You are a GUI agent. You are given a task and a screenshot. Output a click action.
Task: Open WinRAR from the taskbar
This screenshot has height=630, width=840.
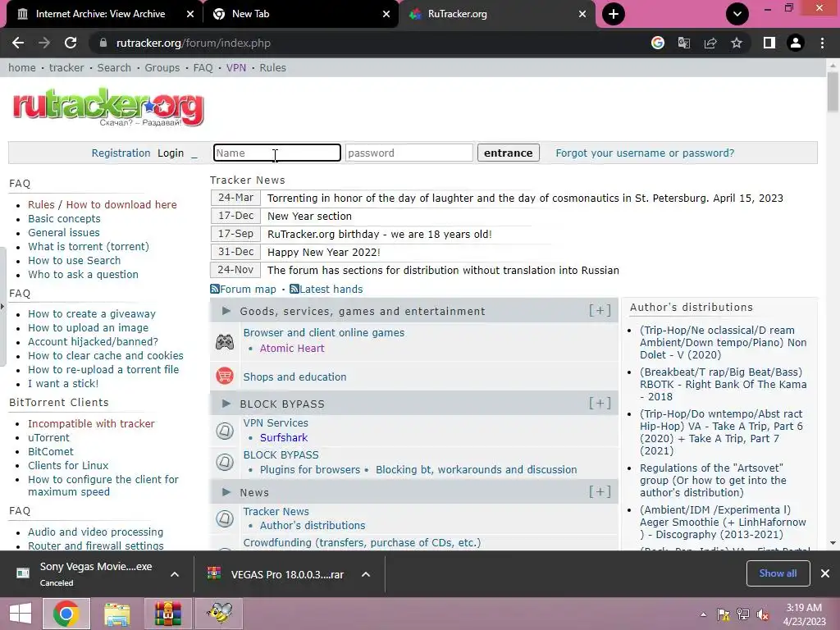167,614
